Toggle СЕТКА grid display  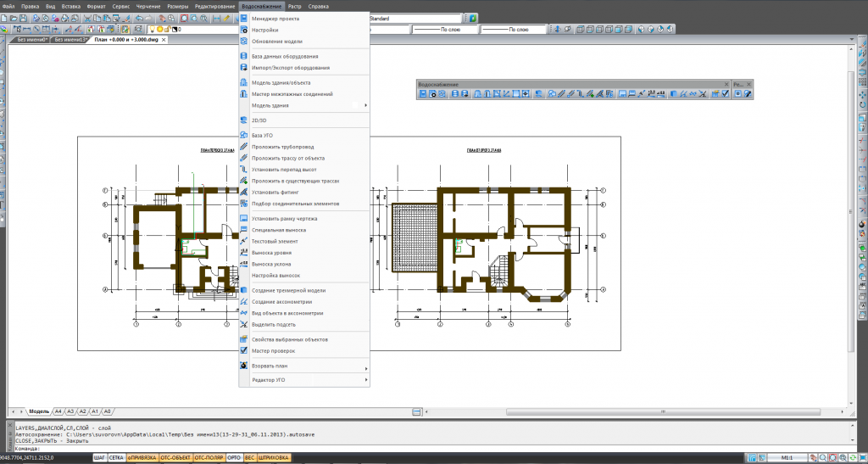(x=116, y=458)
